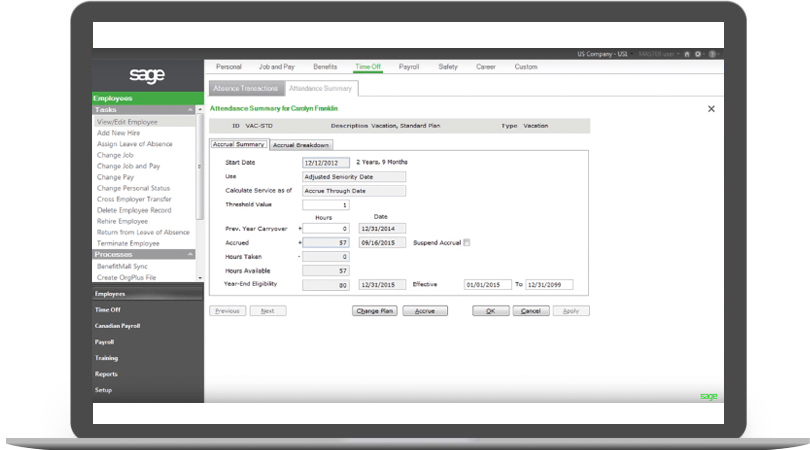Click the Change Pay task

(115, 177)
